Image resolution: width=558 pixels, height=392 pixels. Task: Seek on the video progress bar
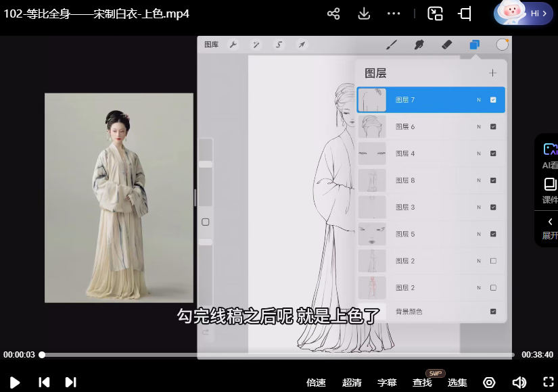coord(271,354)
